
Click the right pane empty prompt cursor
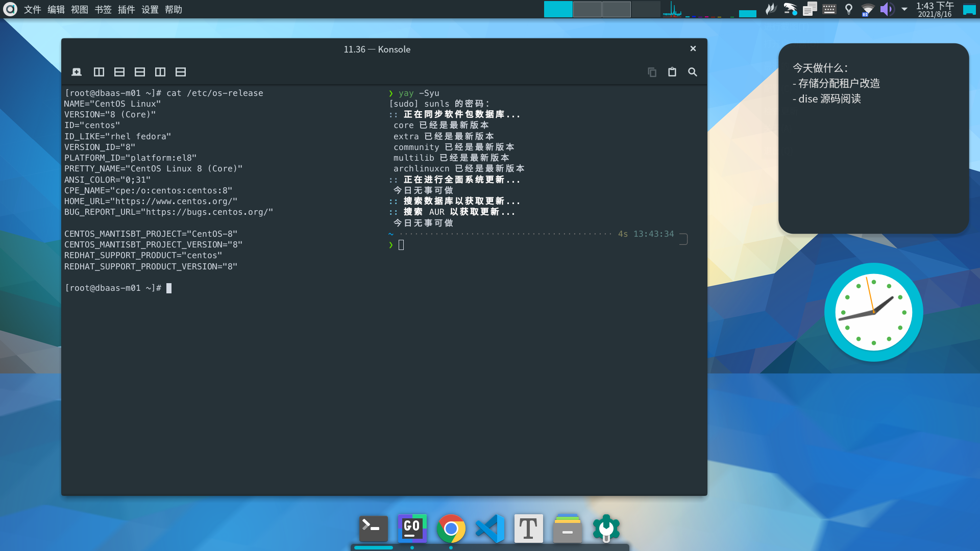click(401, 245)
